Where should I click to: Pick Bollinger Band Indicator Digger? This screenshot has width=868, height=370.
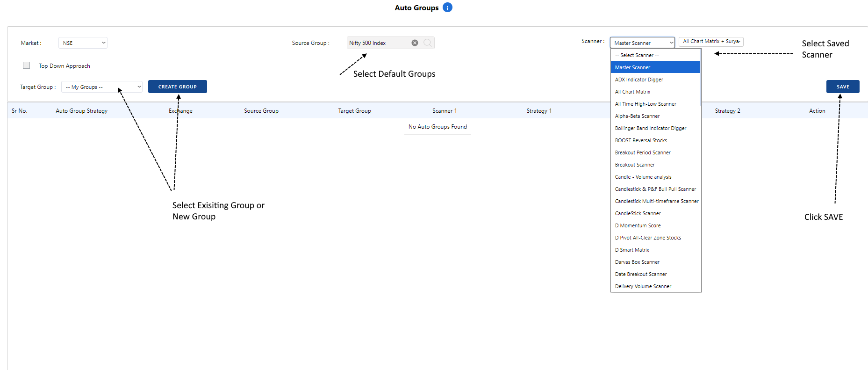click(x=655, y=128)
